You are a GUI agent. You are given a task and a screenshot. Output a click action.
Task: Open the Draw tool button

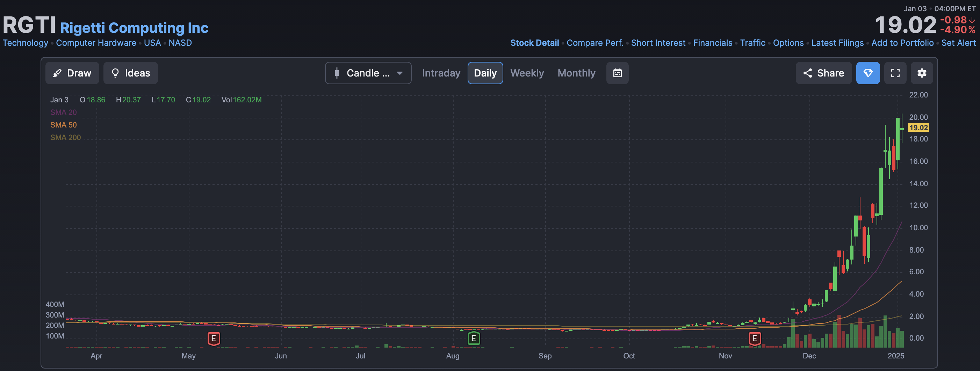[72, 73]
